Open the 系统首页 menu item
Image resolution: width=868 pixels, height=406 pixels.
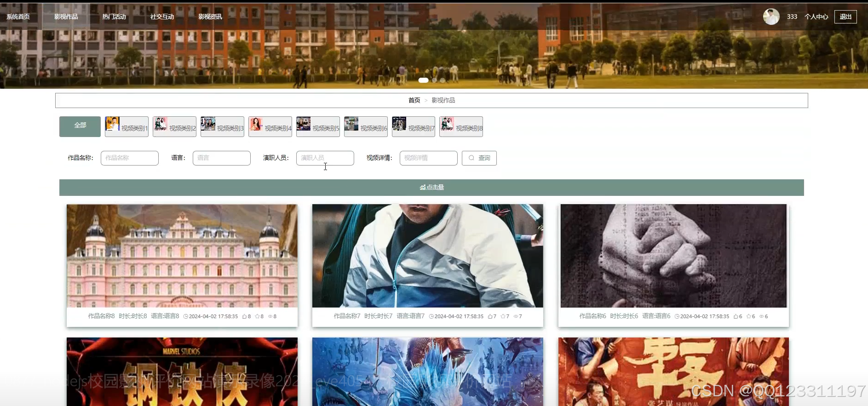click(18, 17)
